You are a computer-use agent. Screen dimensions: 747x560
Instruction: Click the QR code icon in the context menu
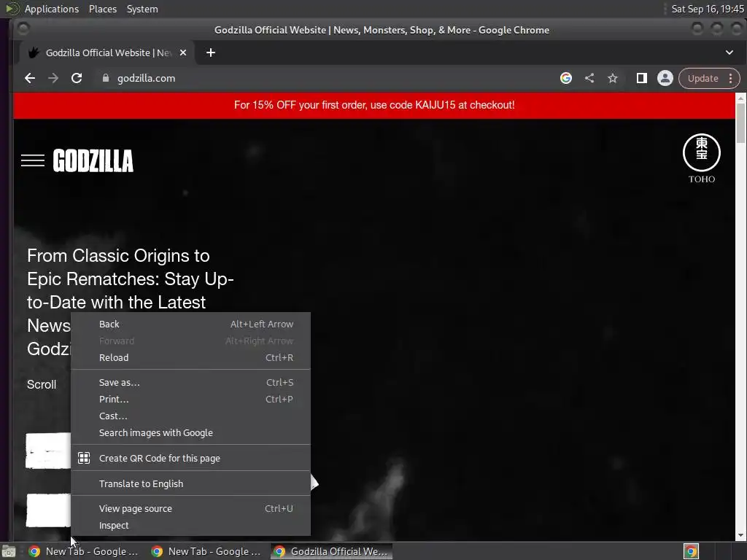(x=84, y=458)
